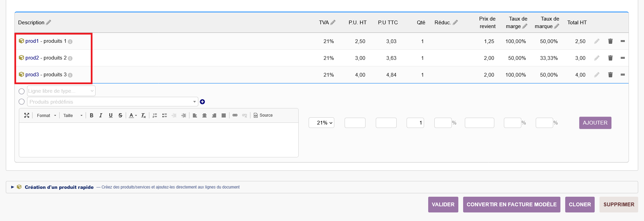The height and width of the screenshot is (221, 644).
Task: Click the AJOUTER button
Action: pyautogui.click(x=595, y=123)
